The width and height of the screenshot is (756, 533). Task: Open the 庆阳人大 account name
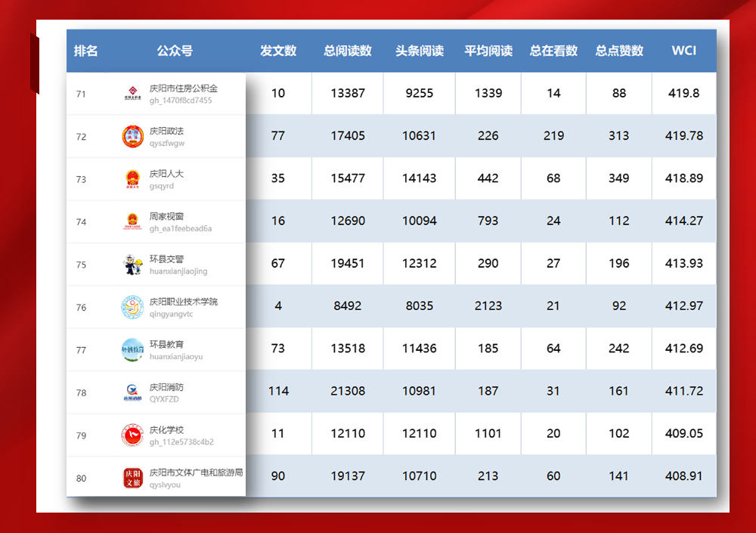(x=166, y=174)
